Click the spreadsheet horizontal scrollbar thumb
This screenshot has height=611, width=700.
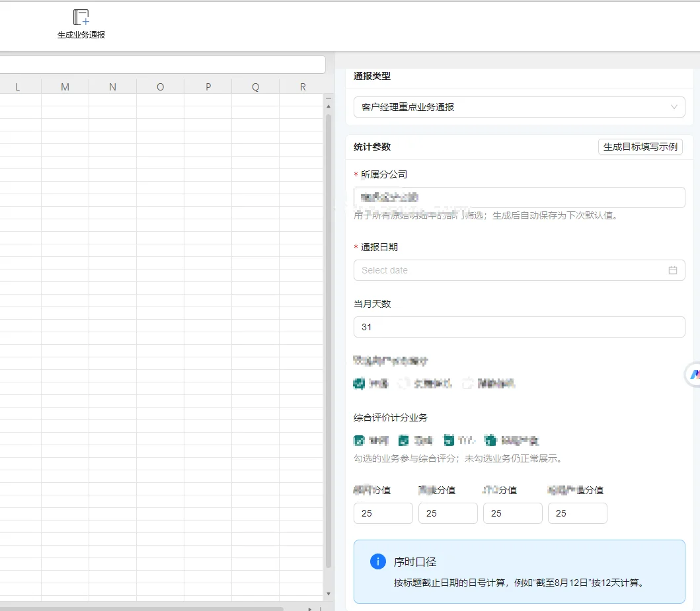coord(141,609)
